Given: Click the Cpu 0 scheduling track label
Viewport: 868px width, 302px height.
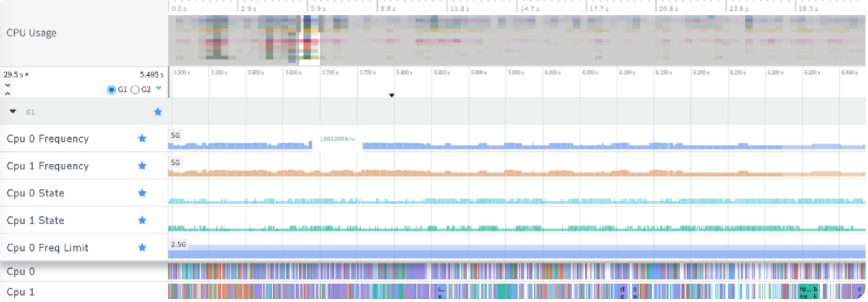Looking at the screenshot, I should [x=20, y=272].
